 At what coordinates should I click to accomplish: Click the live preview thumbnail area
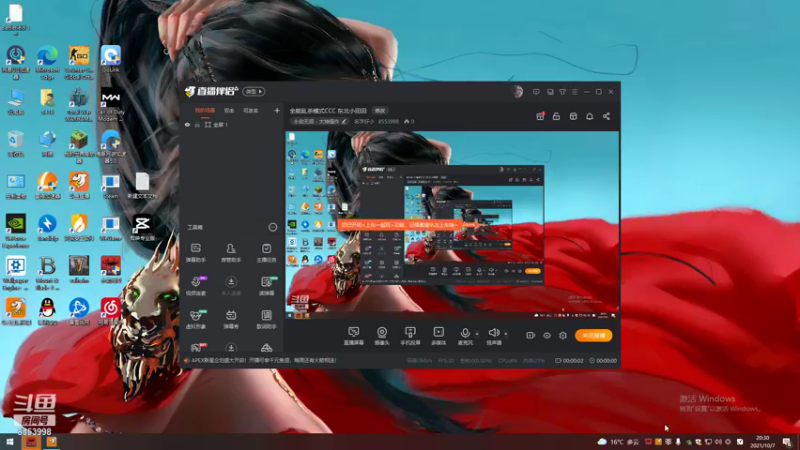(x=452, y=225)
